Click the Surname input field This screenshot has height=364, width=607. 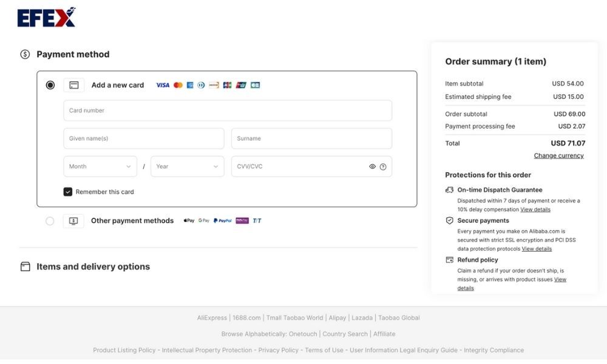[x=311, y=138]
